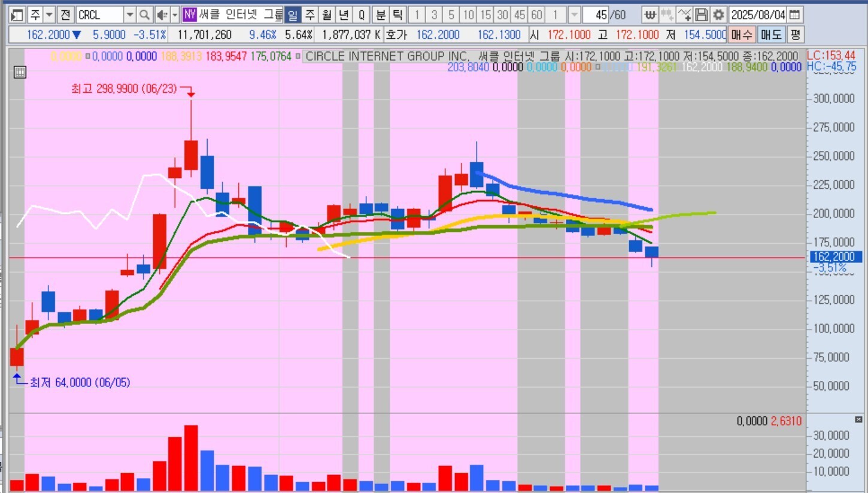
Task: Click the CIRCLE INTERNET GROUP INC. chart title
Action: click(x=388, y=56)
